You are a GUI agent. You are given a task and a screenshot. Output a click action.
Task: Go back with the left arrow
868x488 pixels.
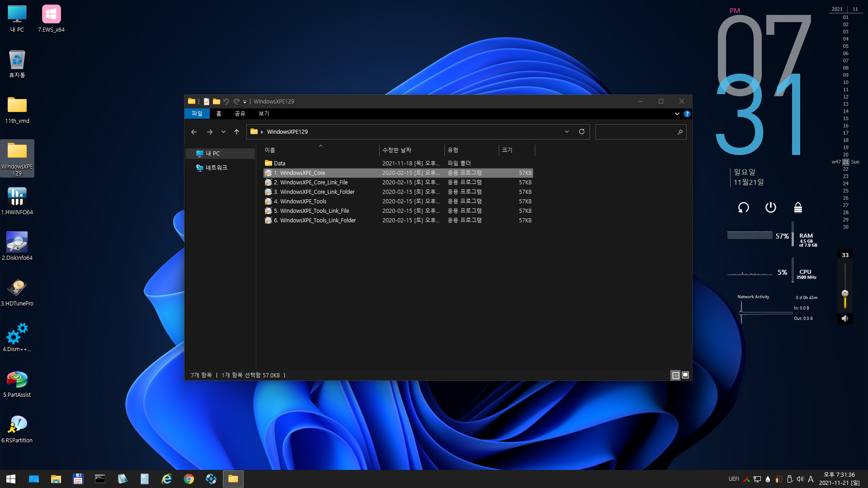(x=194, y=132)
